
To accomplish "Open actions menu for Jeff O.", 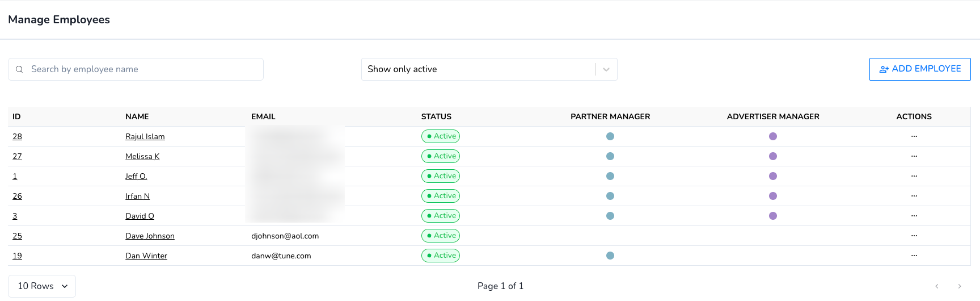I will (x=914, y=176).
